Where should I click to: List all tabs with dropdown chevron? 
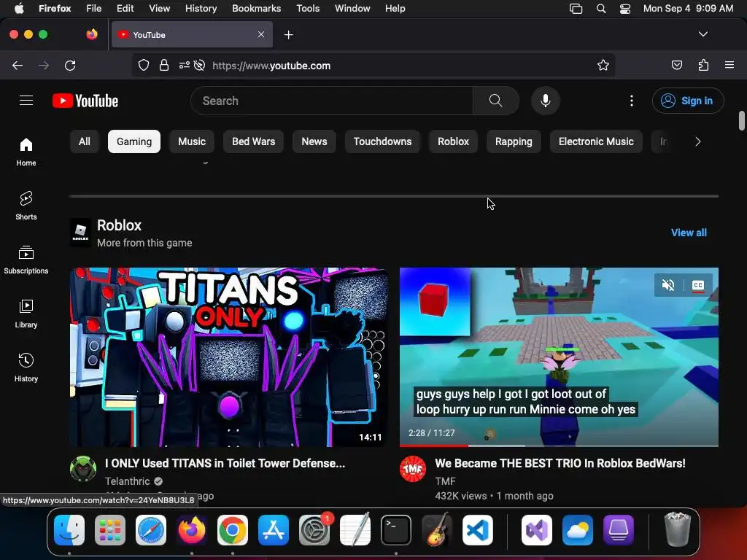pos(703,34)
